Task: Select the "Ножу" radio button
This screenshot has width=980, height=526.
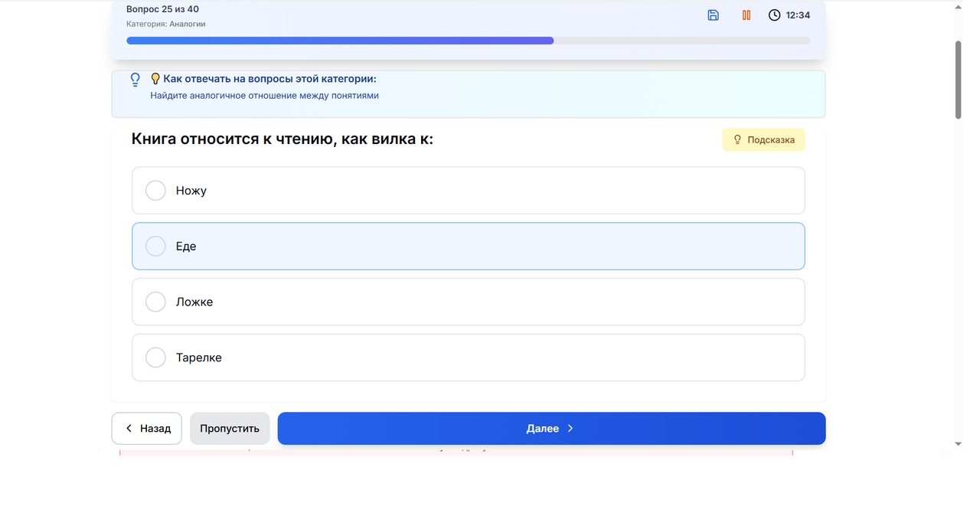Action: (155, 191)
